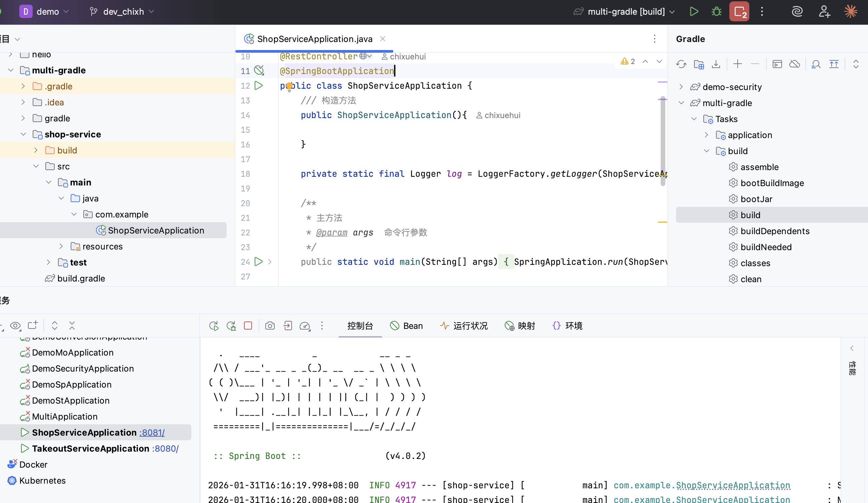The width and height of the screenshot is (868, 503).
Task: Click run gutter icon beside main method
Action: [x=258, y=262]
